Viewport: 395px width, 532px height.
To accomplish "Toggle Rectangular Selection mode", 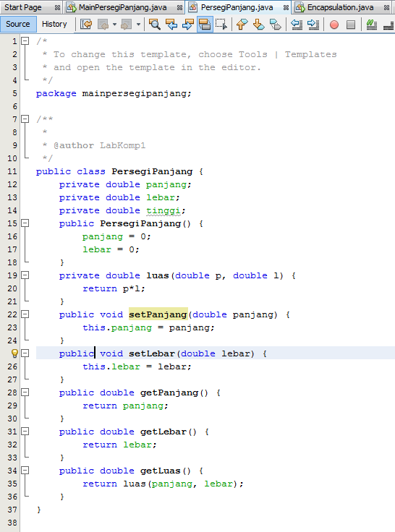I will click(x=221, y=24).
